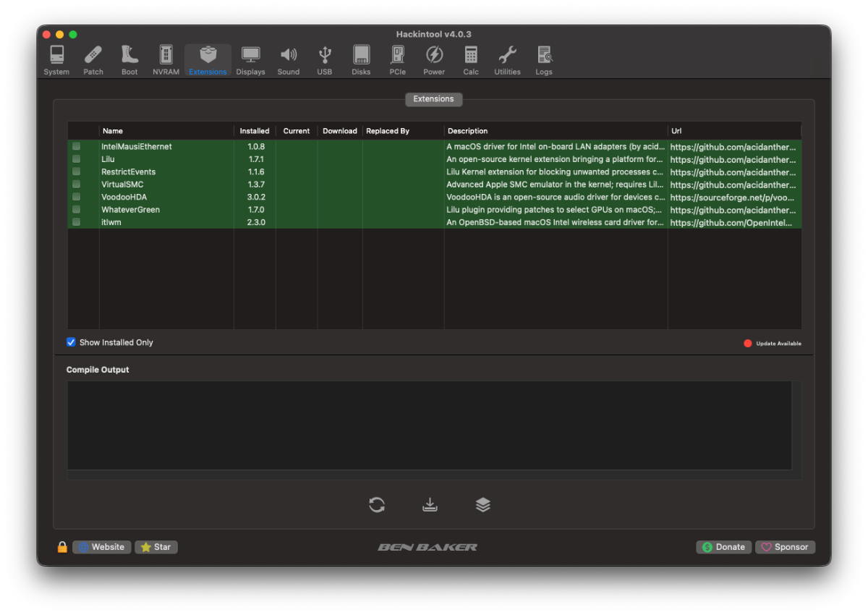This screenshot has height=615, width=868.
Task: Check the Lilu extension checkbox
Action: 76,159
